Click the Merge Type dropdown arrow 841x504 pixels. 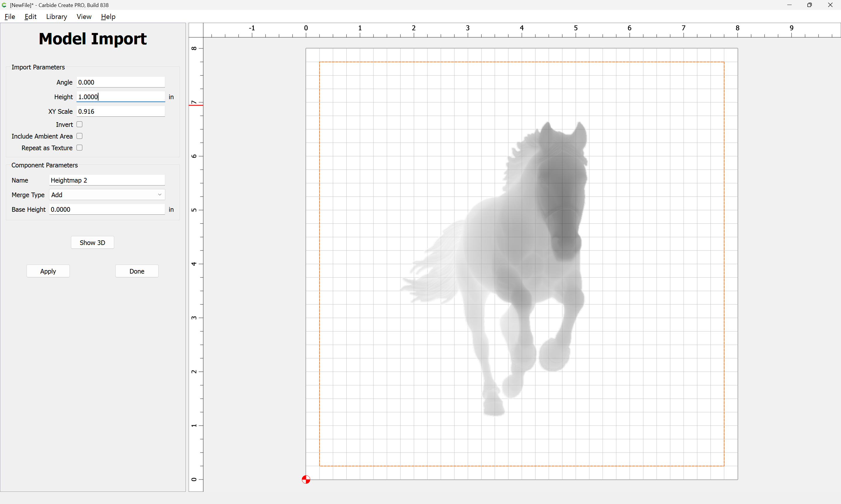point(159,195)
